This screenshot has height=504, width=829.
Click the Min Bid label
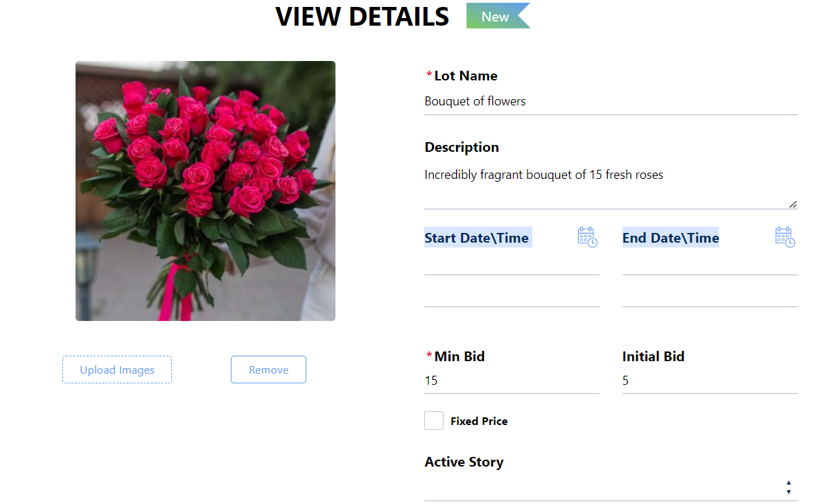coord(460,356)
